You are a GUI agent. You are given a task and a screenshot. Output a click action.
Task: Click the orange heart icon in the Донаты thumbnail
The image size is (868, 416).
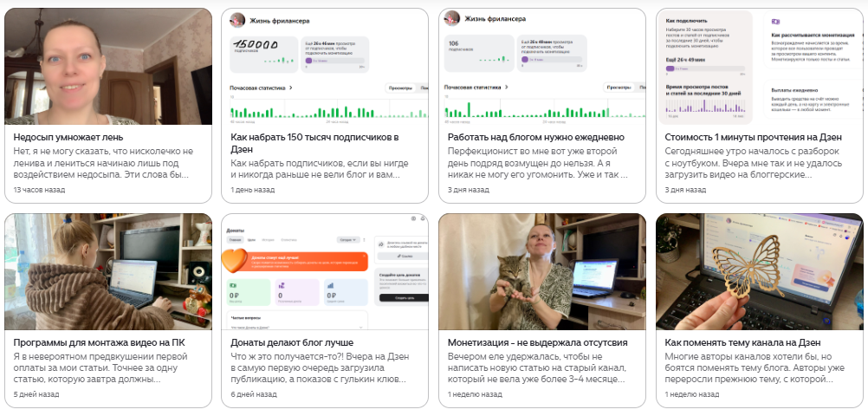235,260
